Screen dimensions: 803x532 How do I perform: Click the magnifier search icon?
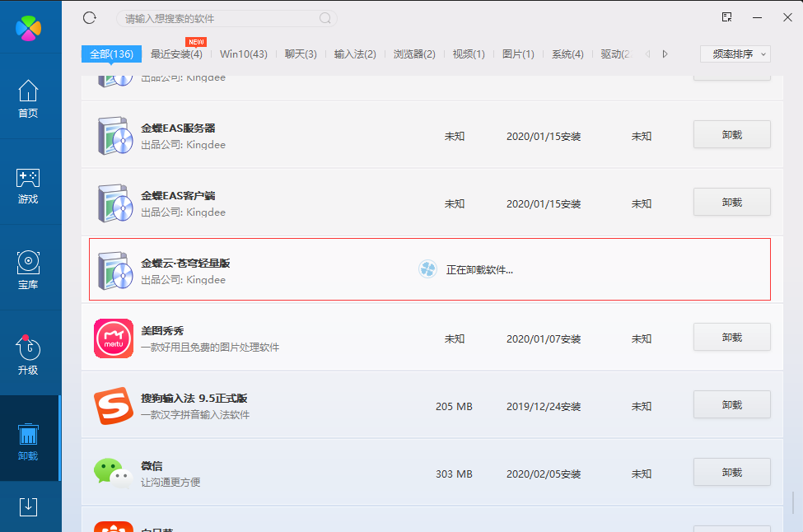(x=324, y=18)
